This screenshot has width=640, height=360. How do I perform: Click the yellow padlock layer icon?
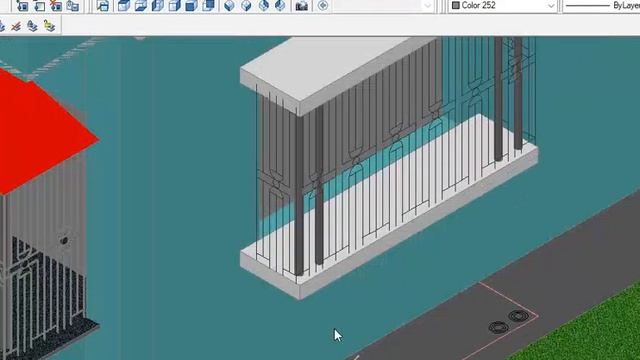[x=49, y=27]
